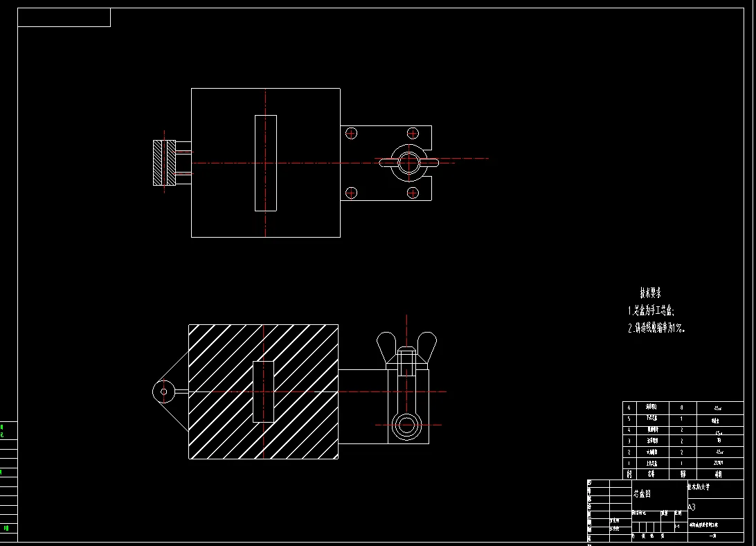Click item number 3 in parts list
Screen dimensions: 756x546
(629, 441)
